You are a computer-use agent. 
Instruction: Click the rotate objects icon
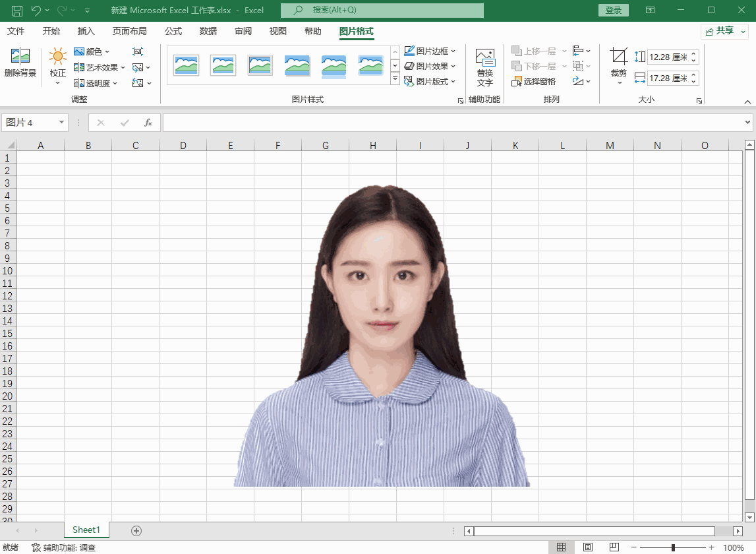(577, 81)
